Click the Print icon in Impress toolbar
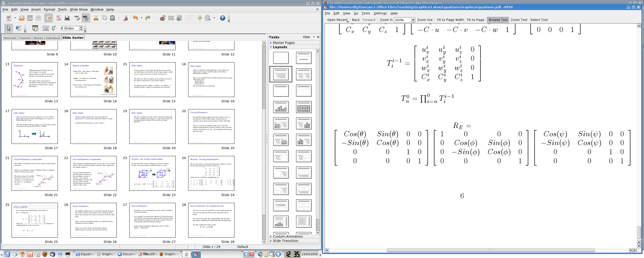644x258 pixels. [67, 18]
